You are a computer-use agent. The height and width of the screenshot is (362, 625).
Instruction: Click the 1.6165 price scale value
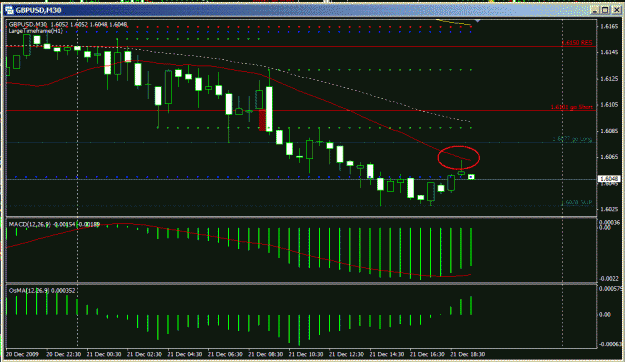point(609,26)
